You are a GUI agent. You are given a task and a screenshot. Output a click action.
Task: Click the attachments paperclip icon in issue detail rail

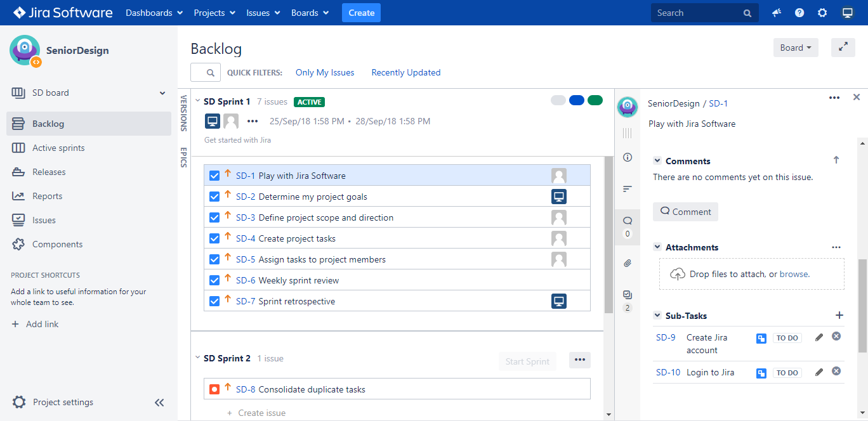[x=627, y=262]
